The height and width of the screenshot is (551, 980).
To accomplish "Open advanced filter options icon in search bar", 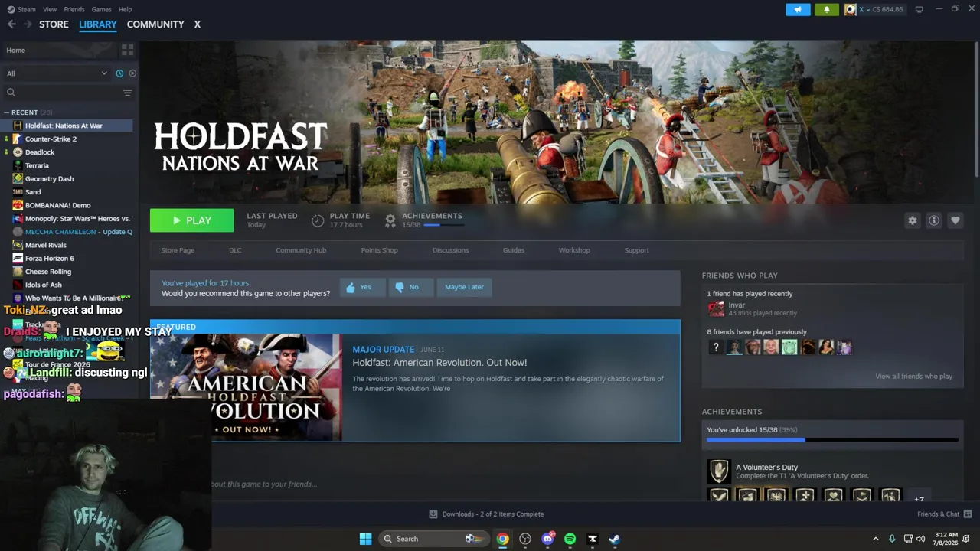I will tap(127, 93).
